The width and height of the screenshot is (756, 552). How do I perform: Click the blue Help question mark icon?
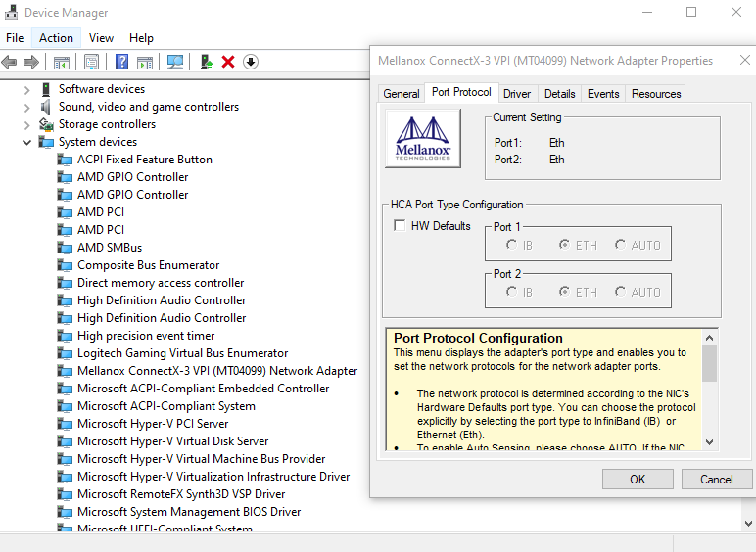[122, 62]
